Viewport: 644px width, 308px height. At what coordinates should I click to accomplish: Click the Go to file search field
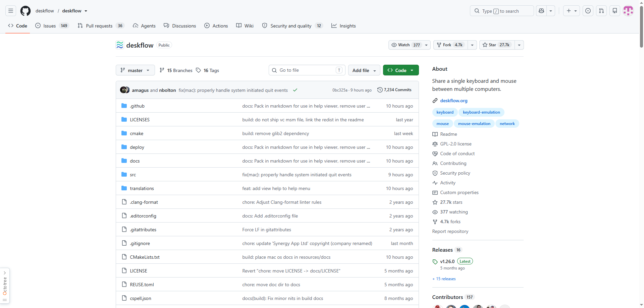pyautogui.click(x=307, y=70)
